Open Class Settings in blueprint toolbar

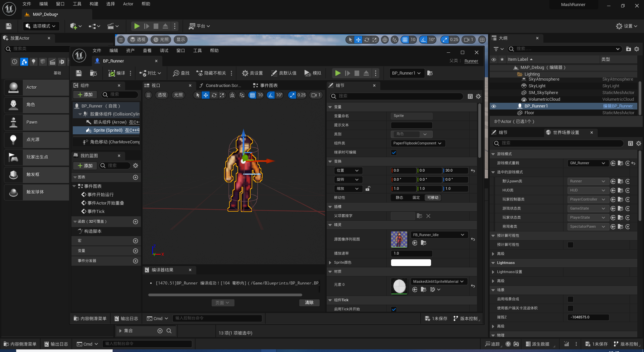coord(253,73)
